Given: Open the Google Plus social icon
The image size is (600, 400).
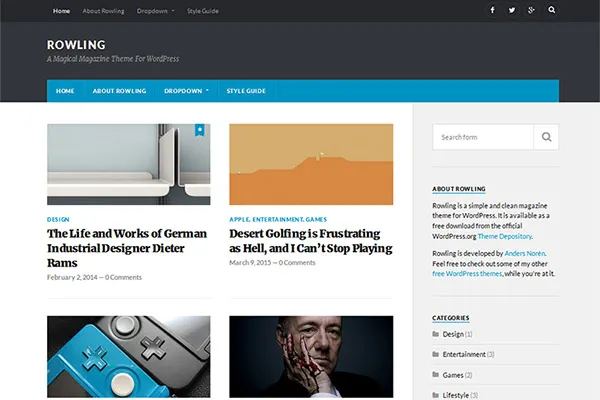Looking at the screenshot, I should pyautogui.click(x=531, y=11).
